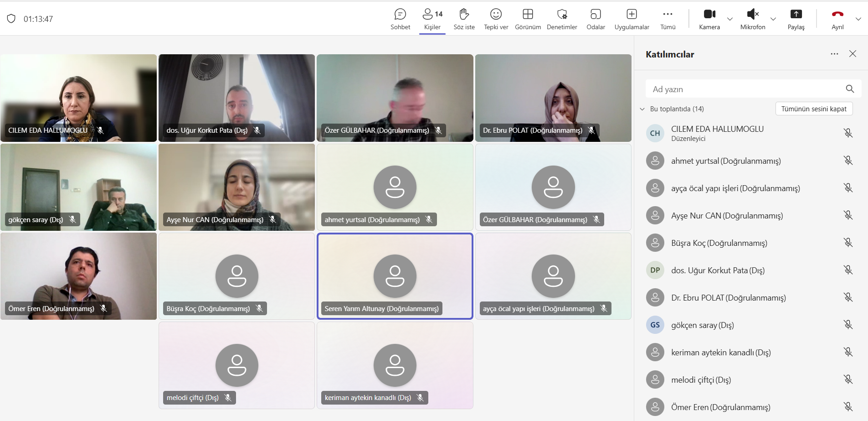This screenshot has width=868, height=421.
Task: Open Odalar breakout rooms
Action: coord(596,19)
